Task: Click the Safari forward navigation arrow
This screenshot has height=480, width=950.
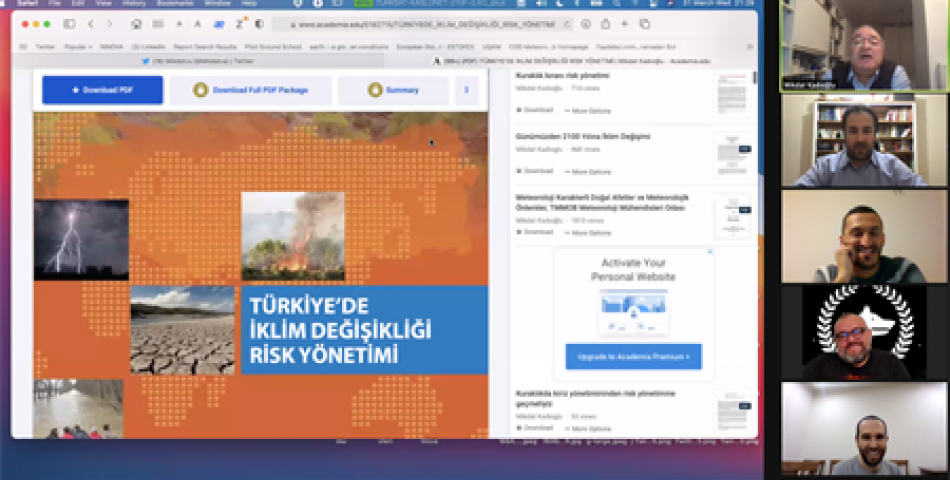Action: (x=111, y=24)
